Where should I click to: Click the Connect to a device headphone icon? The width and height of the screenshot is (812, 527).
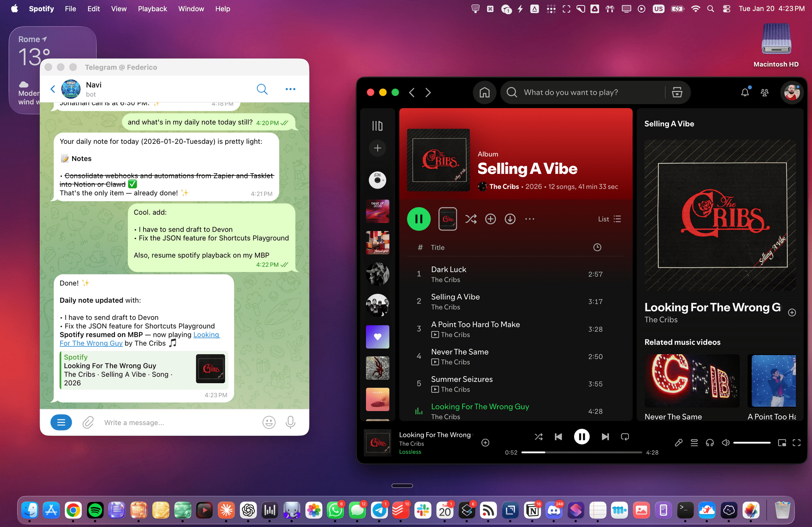pyautogui.click(x=710, y=443)
